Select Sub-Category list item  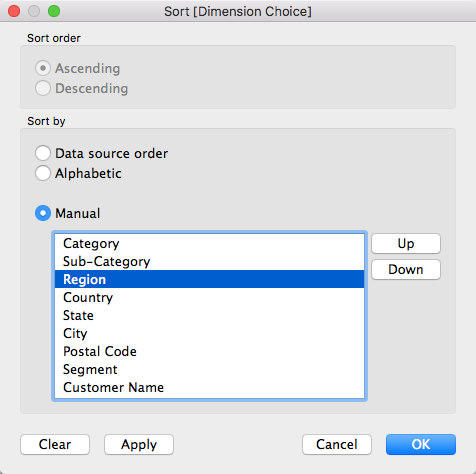point(209,261)
